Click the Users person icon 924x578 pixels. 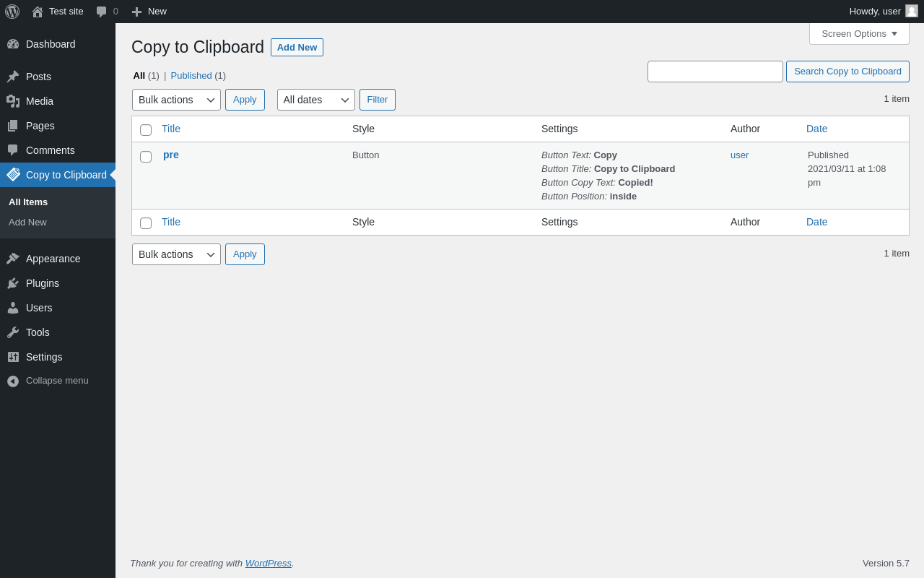(x=13, y=308)
